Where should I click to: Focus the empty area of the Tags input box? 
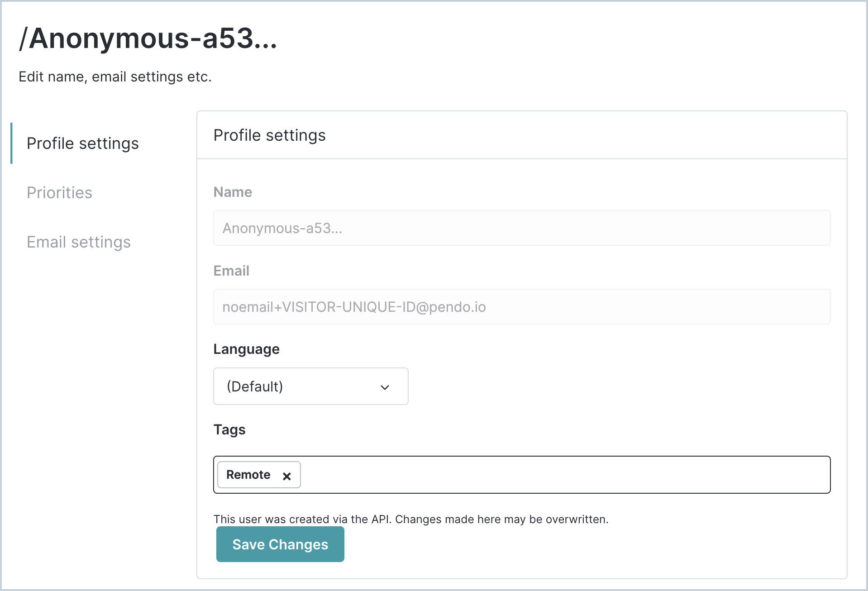pyautogui.click(x=565, y=475)
